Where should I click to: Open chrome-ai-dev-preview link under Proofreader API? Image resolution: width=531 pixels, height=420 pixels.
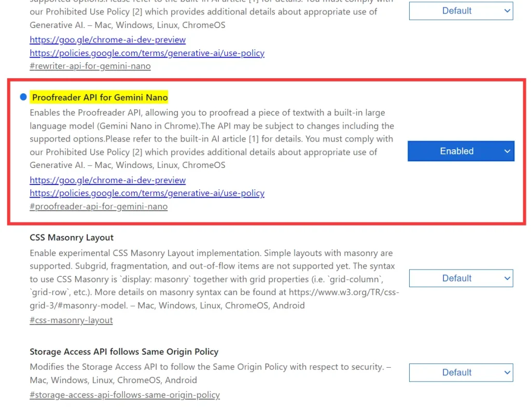click(107, 180)
